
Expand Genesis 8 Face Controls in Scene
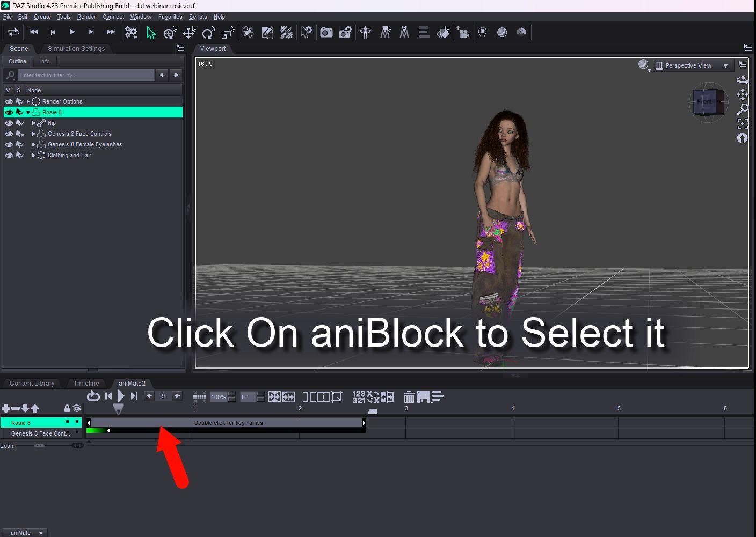pyautogui.click(x=34, y=134)
